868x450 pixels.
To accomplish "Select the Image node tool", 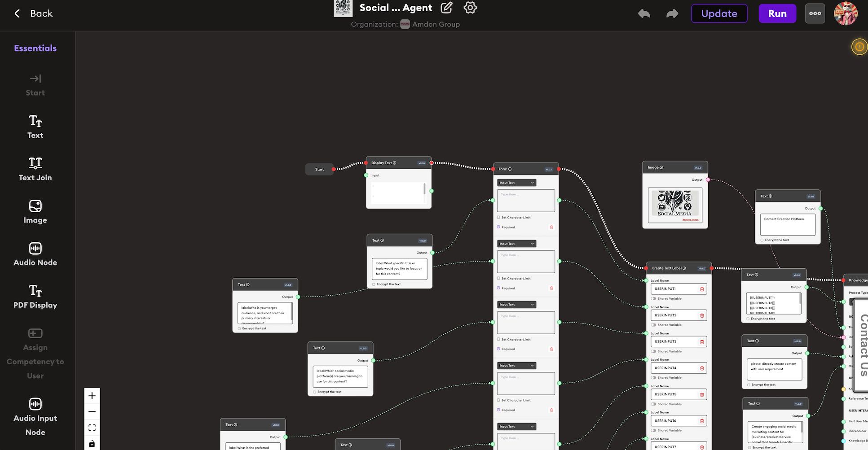I will tap(35, 212).
